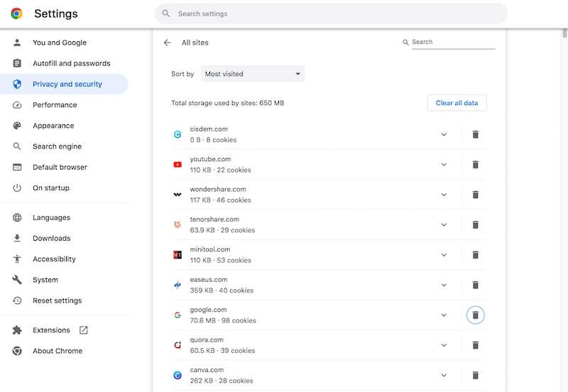Expand wondershare.com row chevron
568x392 pixels.
pyautogui.click(x=444, y=195)
